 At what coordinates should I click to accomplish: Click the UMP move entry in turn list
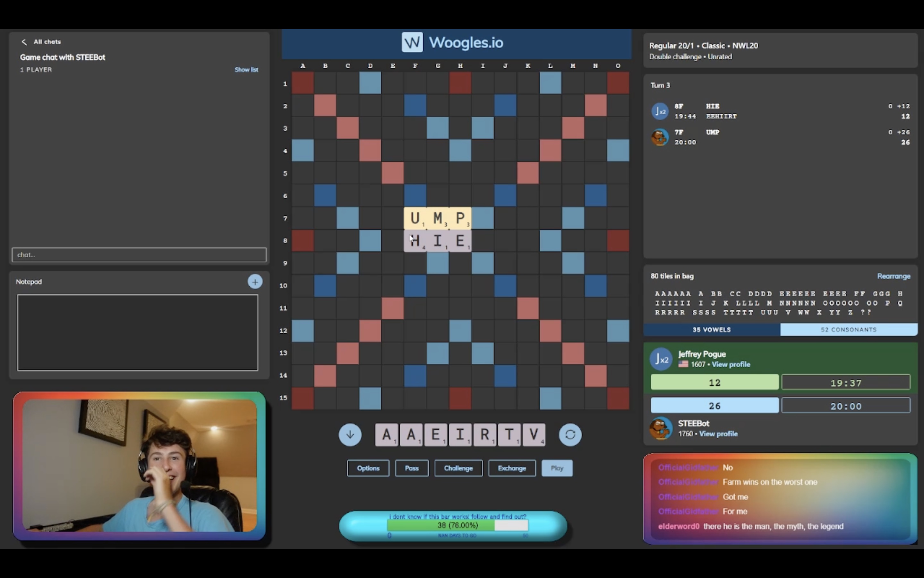point(780,137)
